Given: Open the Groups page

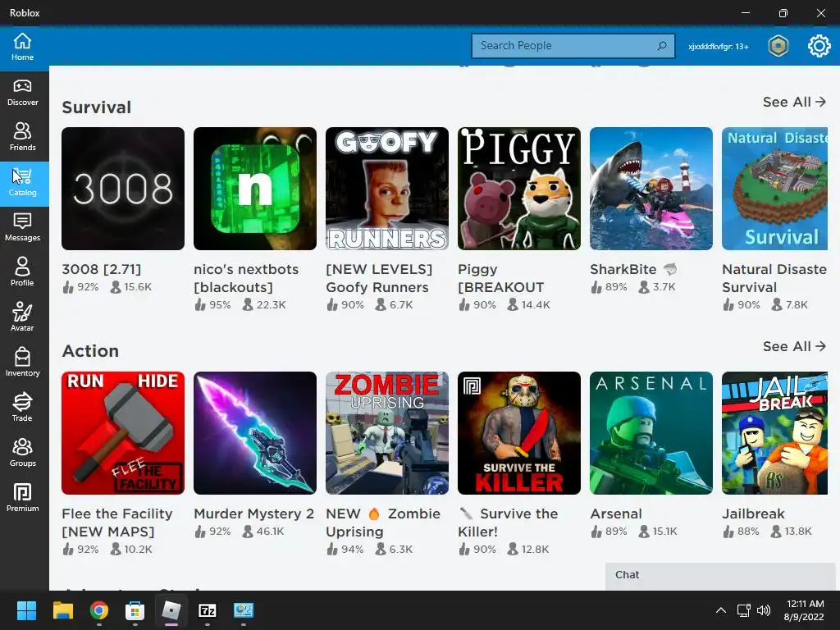Looking at the screenshot, I should point(22,454).
